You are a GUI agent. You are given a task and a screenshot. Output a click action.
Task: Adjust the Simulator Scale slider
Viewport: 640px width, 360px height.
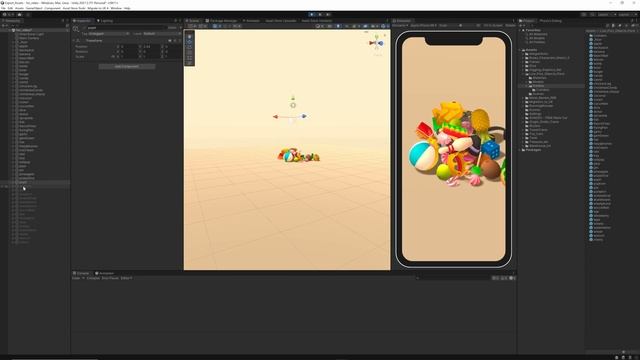click(460, 25)
